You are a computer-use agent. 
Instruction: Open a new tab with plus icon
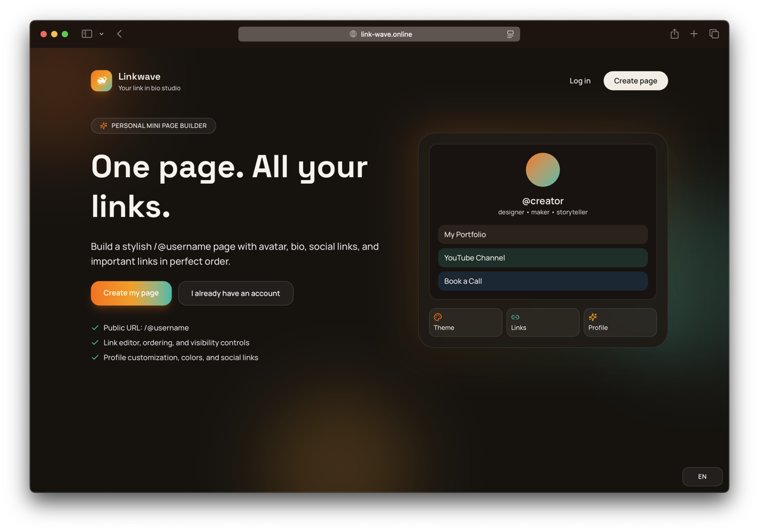pos(694,34)
